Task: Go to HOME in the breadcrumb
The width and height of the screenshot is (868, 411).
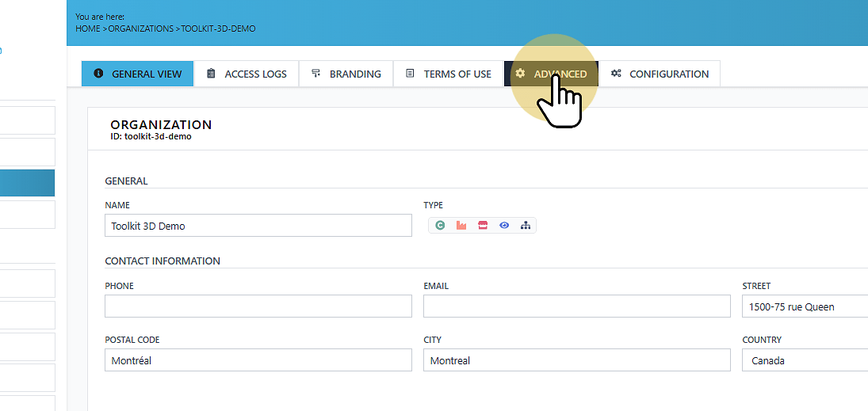Action: pos(87,29)
